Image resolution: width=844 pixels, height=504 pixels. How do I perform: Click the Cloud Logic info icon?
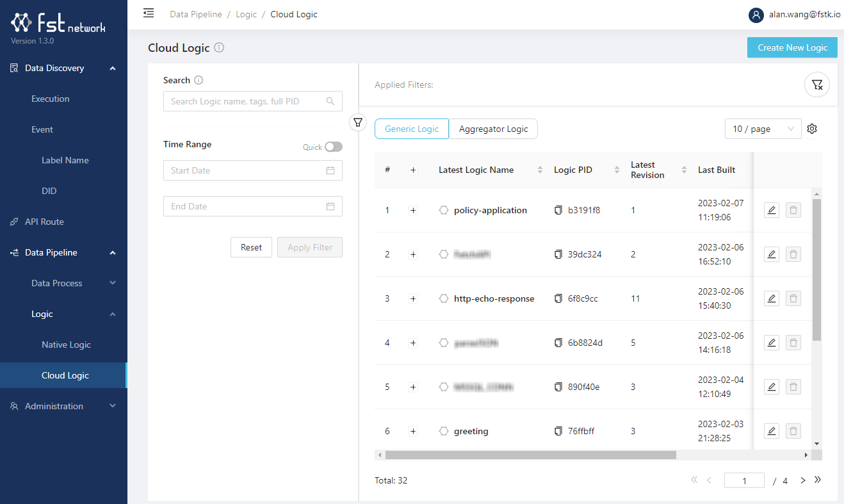[219, 48]
